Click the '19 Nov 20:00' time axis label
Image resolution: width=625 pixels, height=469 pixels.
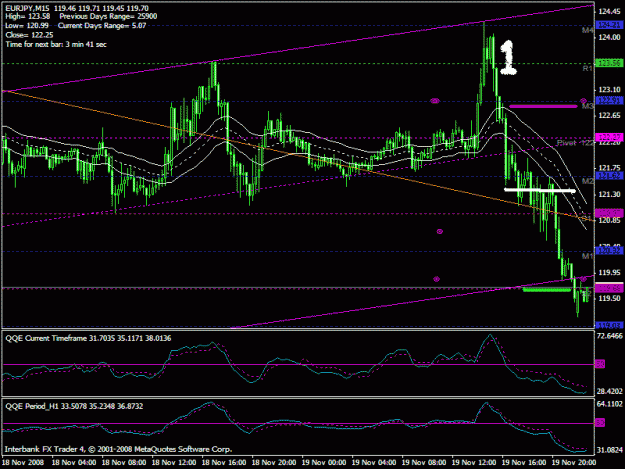click(574, 463)
